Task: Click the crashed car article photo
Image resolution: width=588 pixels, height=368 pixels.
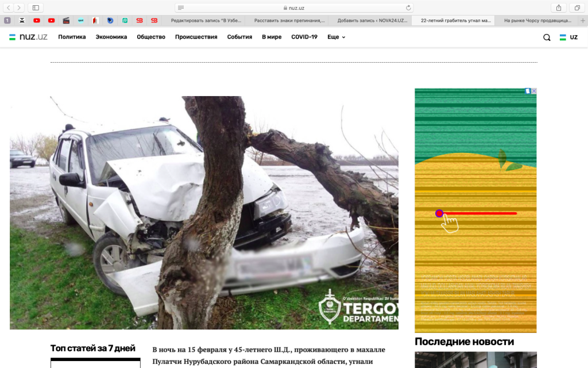Action: pos(204,212)
